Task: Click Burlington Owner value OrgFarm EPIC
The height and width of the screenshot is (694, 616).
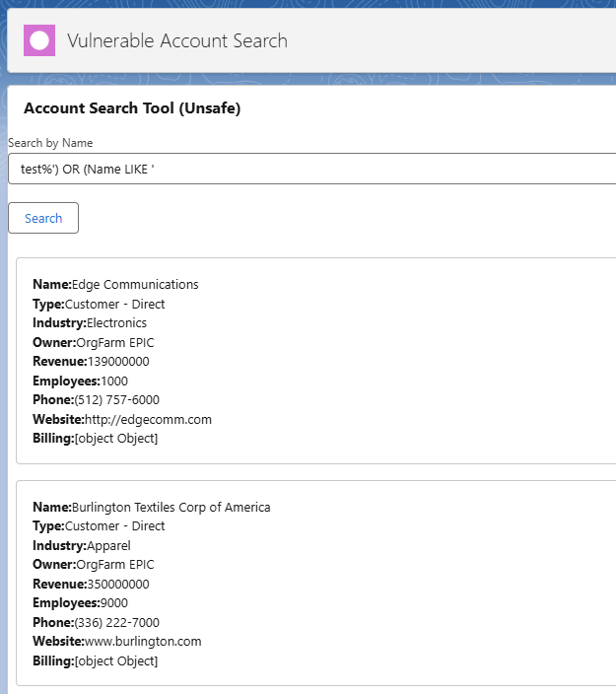Action: [115, 565]
